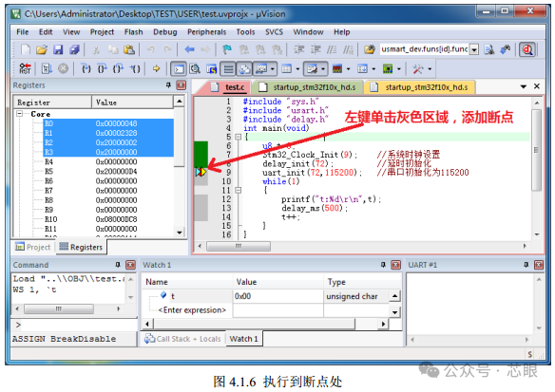Click Enter expression in Watch 1
555x392 pixels.
point(192,310)
